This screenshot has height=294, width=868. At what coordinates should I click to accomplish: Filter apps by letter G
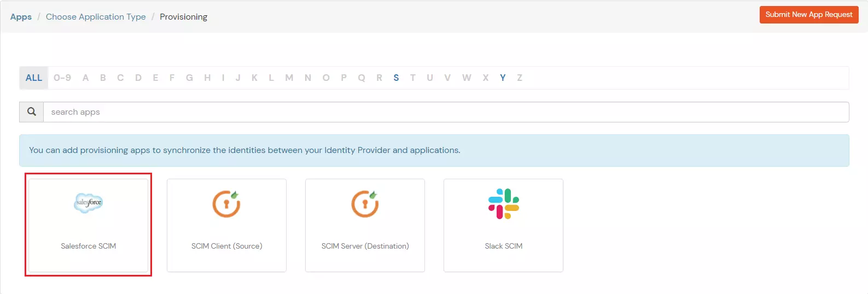pyautogui.click(x=189, y=78)
